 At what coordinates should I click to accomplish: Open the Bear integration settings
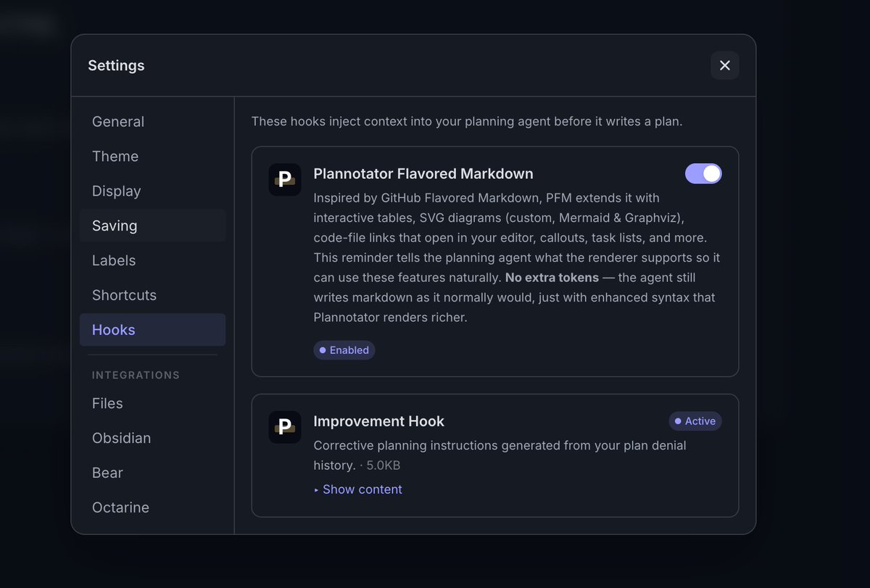pos(152,473)
